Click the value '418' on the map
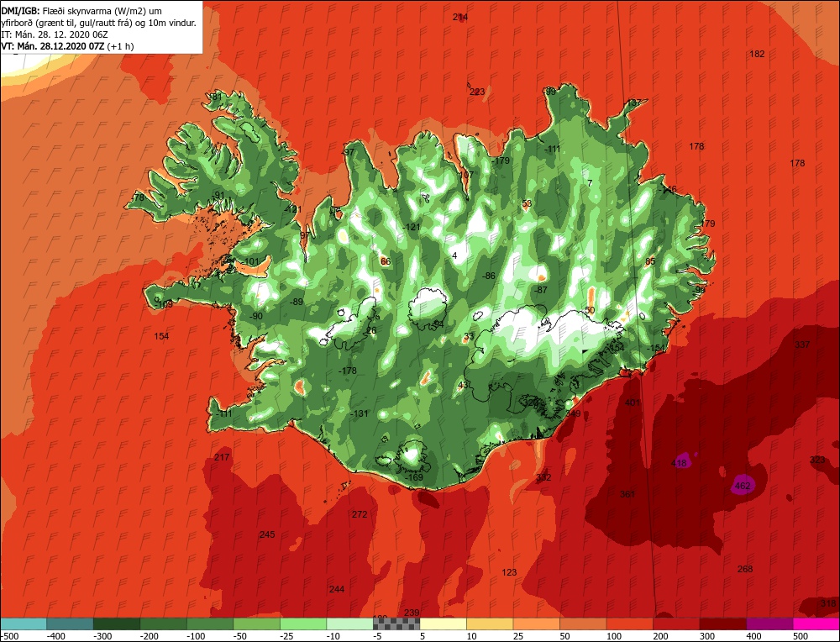This screenshot has width=840, height=642. tap(679, 463)
